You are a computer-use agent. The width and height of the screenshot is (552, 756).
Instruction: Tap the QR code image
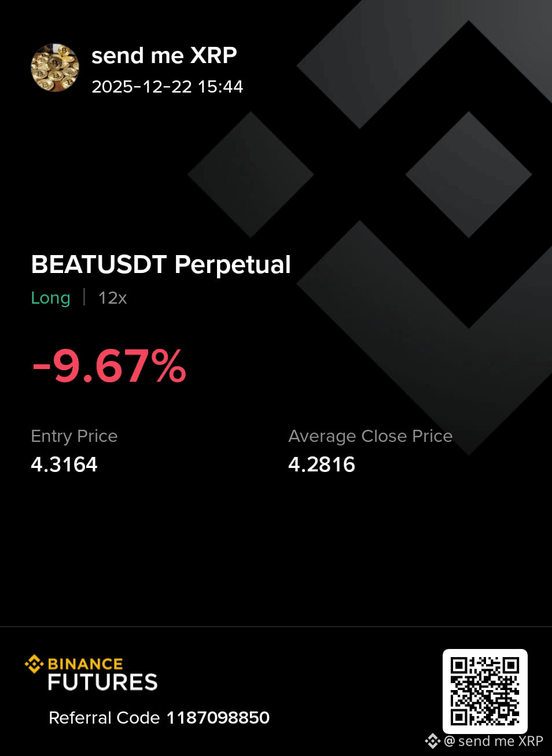click(485, 691)
